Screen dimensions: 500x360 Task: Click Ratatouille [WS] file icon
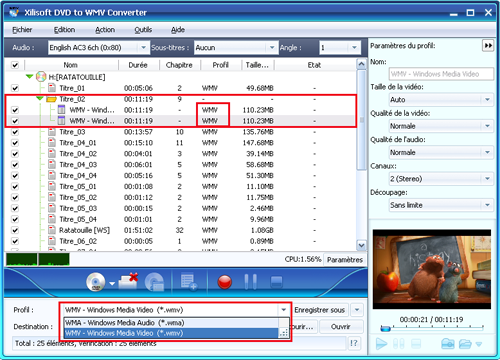click(x=52, y=230)
